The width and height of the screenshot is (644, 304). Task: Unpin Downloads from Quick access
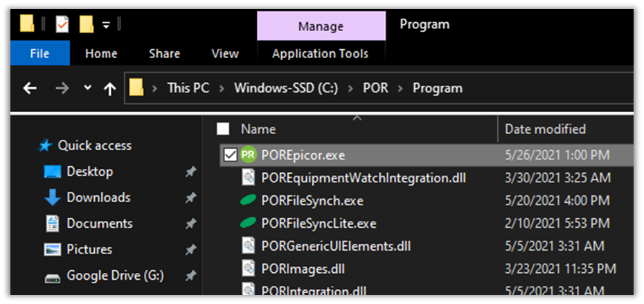coord(190,198)
